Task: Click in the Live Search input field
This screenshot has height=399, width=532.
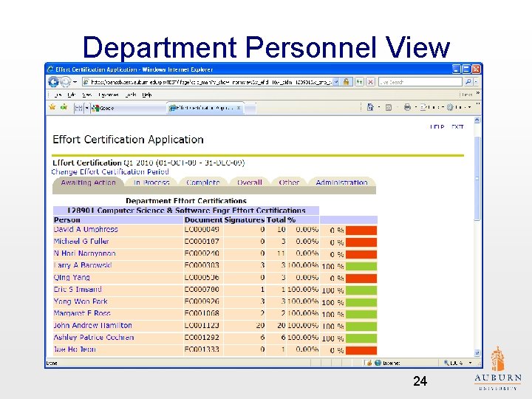Action: coord(420,82)
